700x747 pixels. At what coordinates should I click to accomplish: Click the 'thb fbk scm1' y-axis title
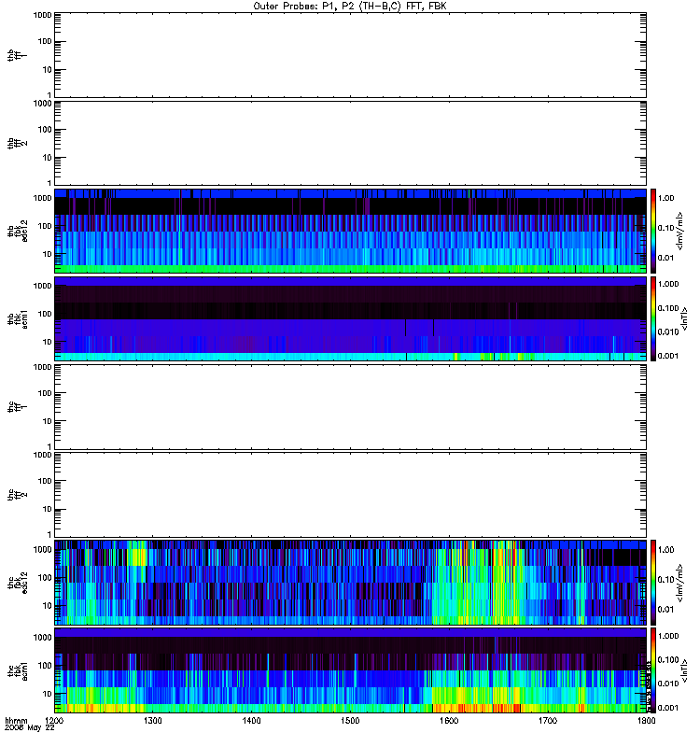tap(18, 318)
